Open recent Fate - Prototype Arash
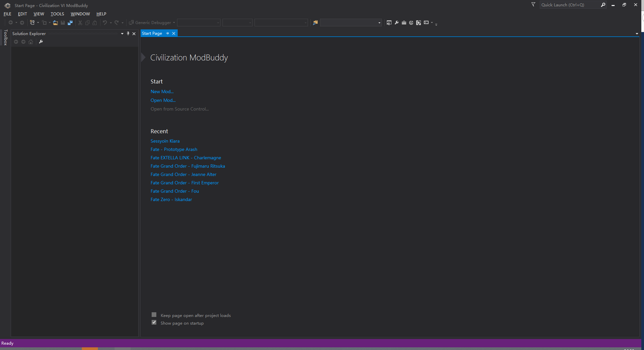 174,149
